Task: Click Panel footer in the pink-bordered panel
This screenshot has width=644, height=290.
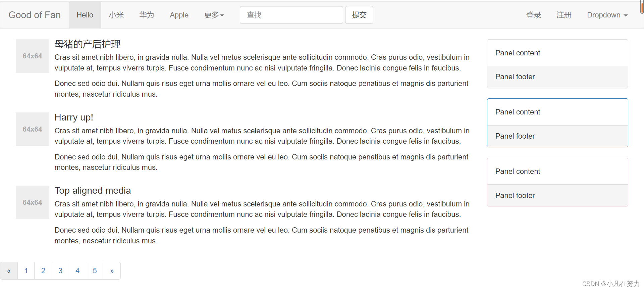Action: [x=515, y=195]
